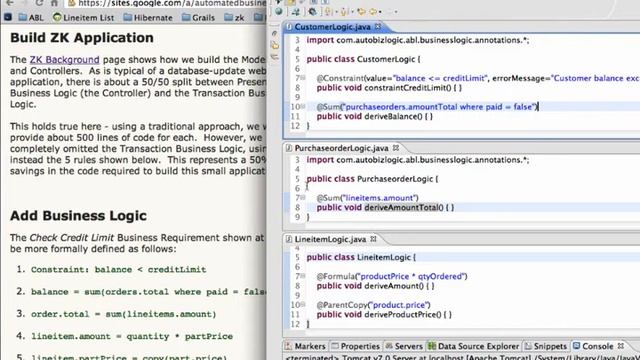Collapse the fold marker at CustomerLogic line 10
The image size is (640, 360).
303,106
